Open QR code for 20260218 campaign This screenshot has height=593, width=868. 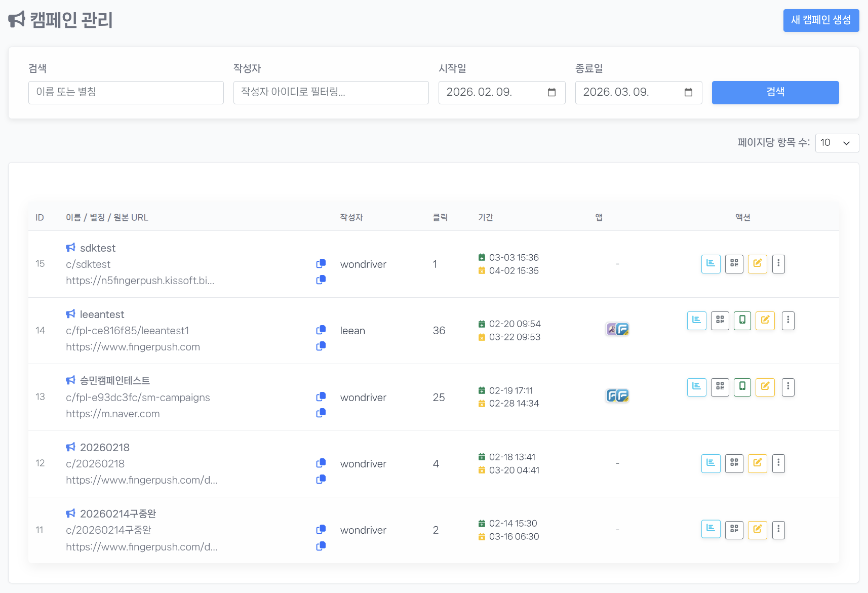point(734,463)
